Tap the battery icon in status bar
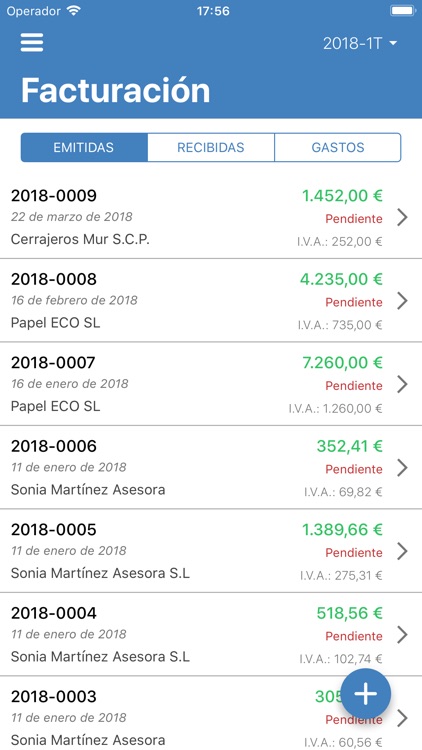 [403, 11]
